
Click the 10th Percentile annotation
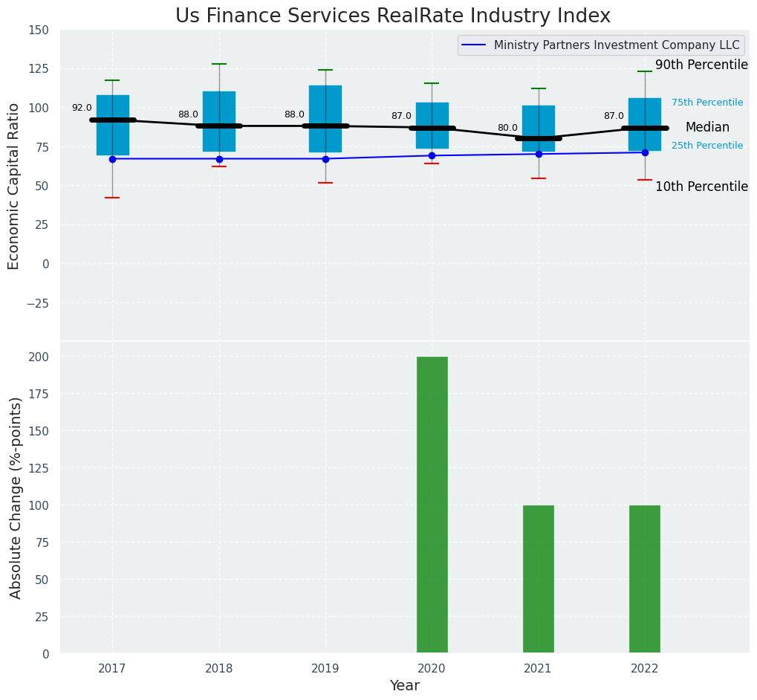pyautogui.click(x=701, y=187)
